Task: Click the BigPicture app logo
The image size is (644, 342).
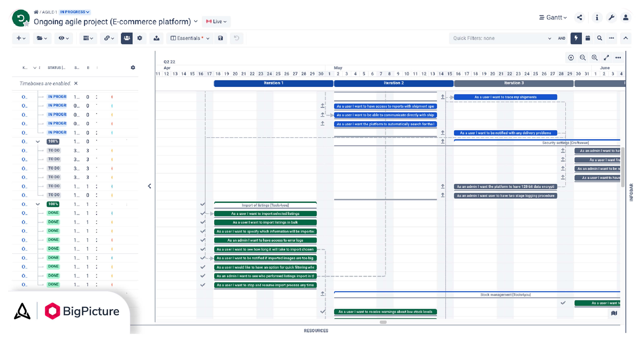Action: (x=82, y=311)
